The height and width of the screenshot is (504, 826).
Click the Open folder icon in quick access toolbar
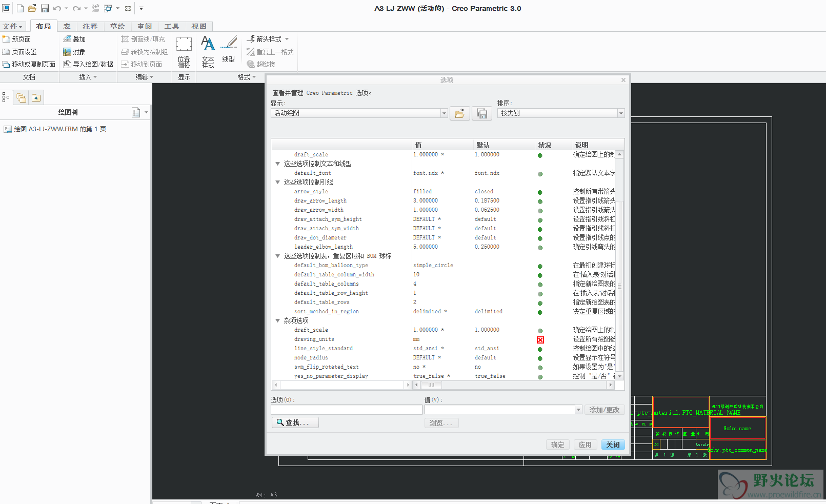click(x=32, y=8)
